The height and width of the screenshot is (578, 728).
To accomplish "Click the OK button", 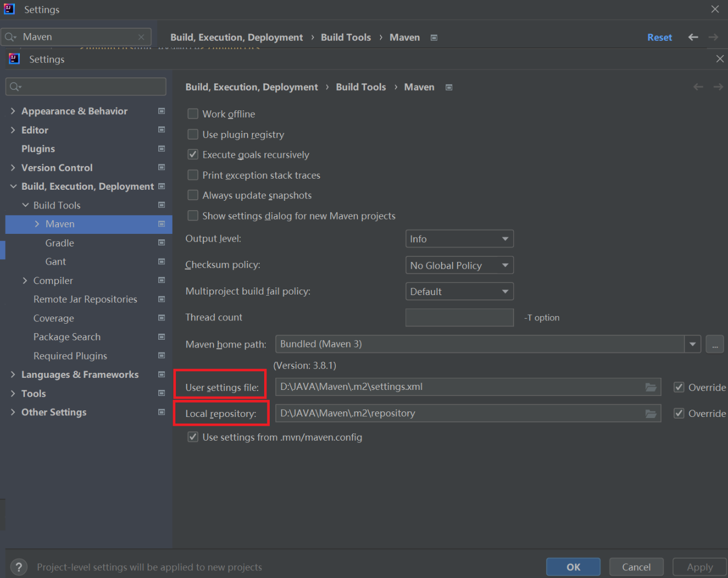I will pyautogui.click(x=574, y=567).
